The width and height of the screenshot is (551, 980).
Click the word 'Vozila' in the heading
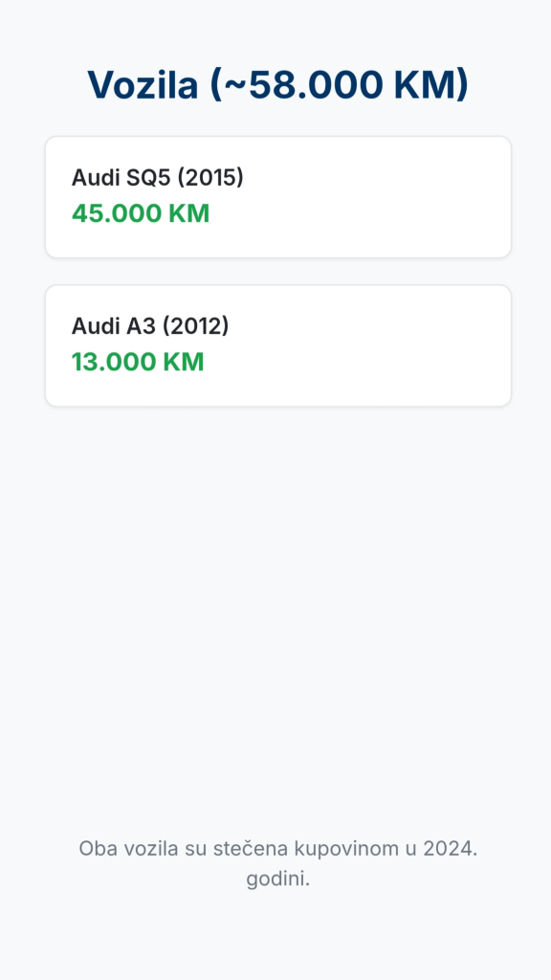[143, 84]
